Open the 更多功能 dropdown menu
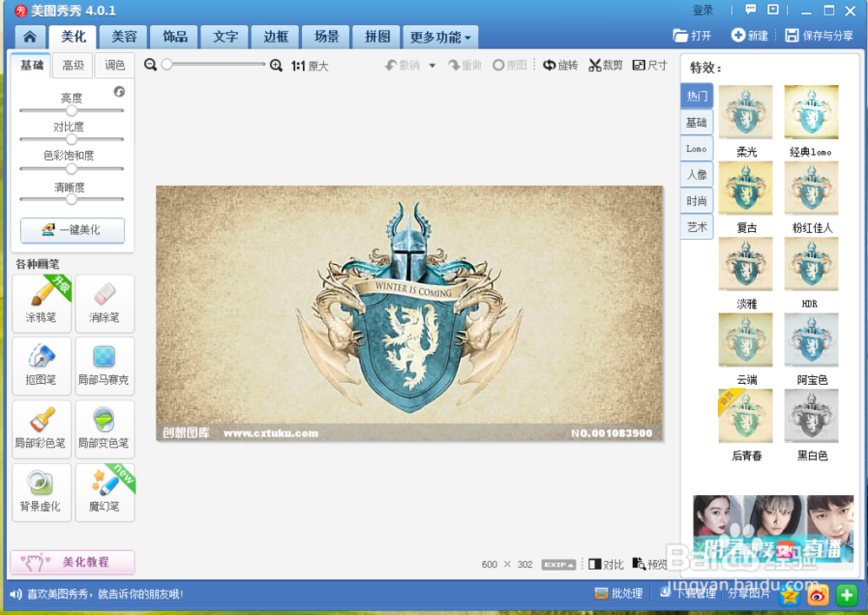 (441, 37)
